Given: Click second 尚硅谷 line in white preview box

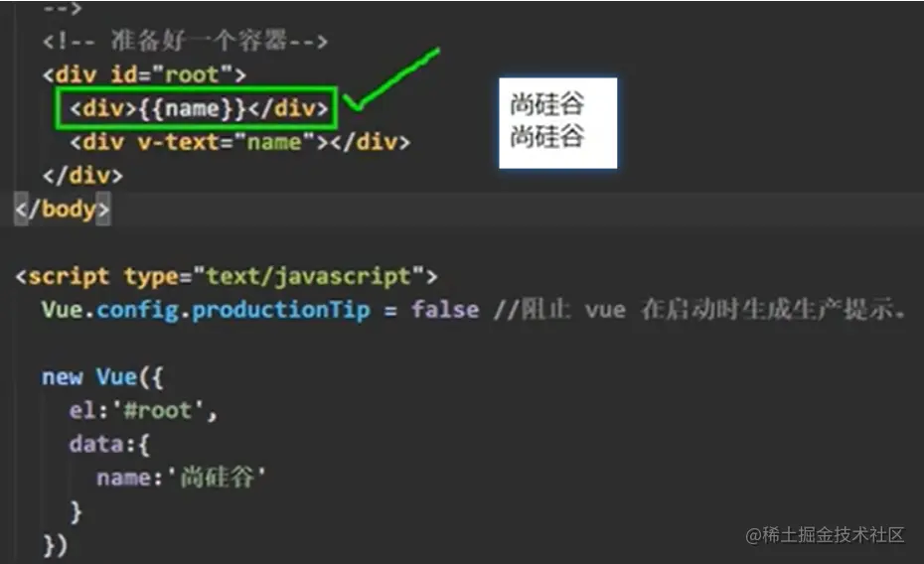Looking at the screenshot, I should click(x=546, y=136).
